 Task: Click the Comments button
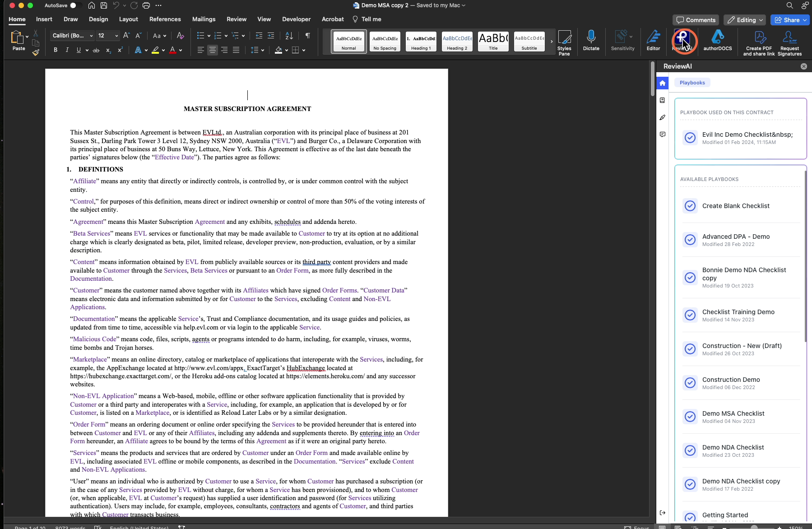[696, 20]
